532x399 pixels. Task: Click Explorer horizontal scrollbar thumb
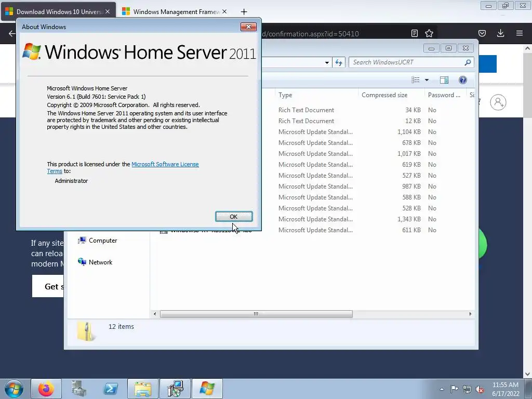[256, 314]
